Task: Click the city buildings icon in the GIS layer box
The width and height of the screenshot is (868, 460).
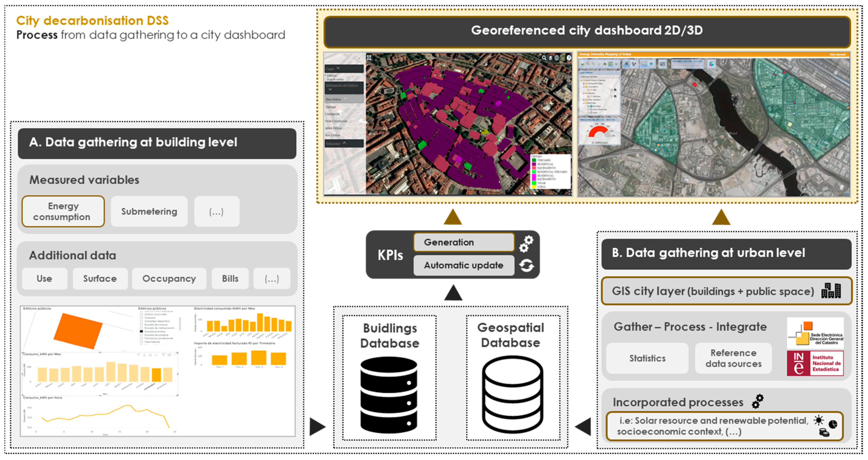Action: [831, 291]
